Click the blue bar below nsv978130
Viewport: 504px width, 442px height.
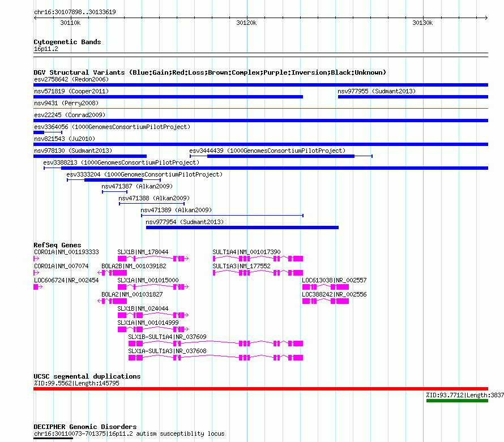click(x=90, y=156)
